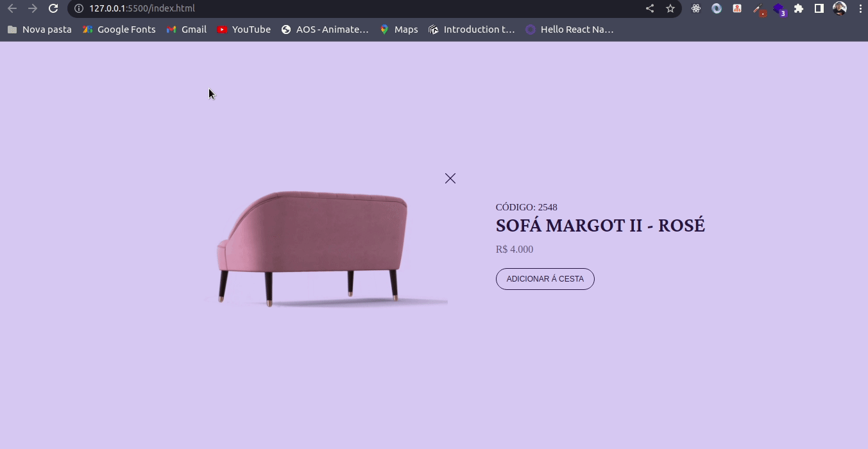Open the Maps bookmark
The width and height of the screenshot is (868, 449).
(398, 30)
